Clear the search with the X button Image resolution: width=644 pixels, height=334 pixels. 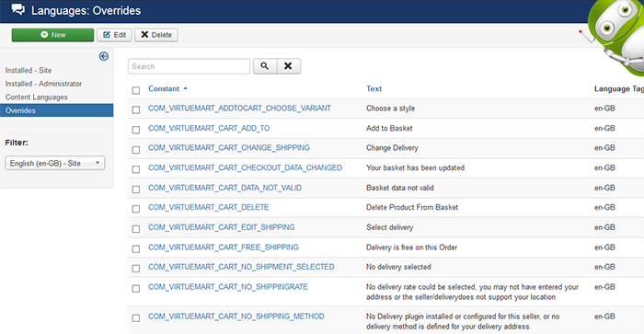288,66
